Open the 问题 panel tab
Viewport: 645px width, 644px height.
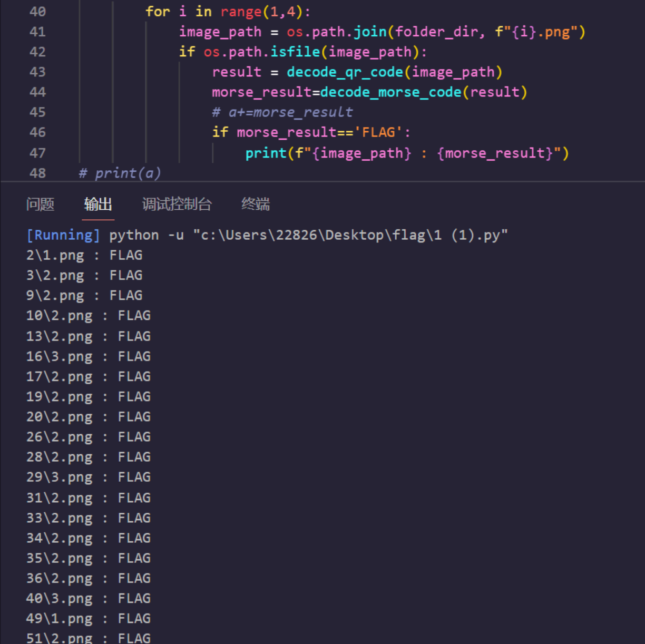(x=40, y=204)
